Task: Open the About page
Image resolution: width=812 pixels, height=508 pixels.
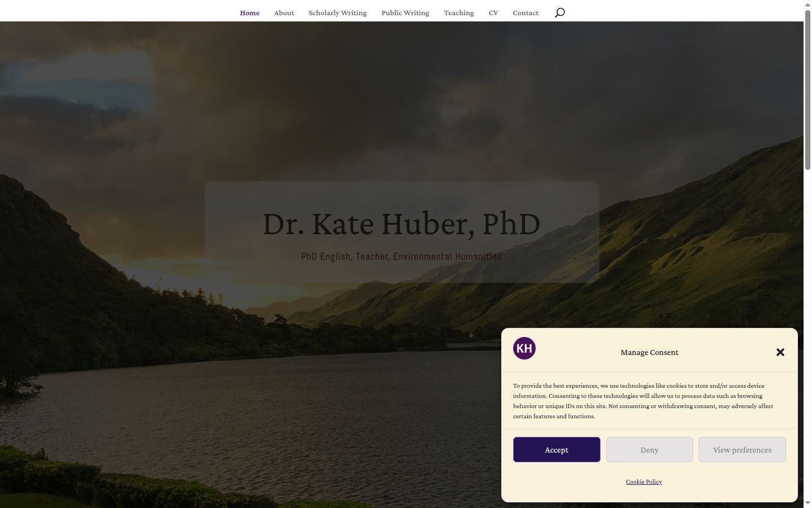Action: pyautogui.click(x=284, y=13)
